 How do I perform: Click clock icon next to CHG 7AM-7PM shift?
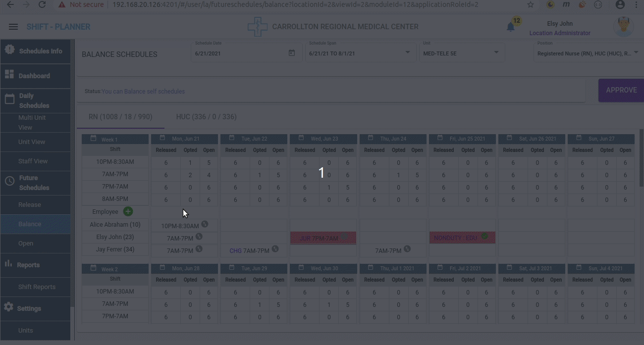point(275,249)
